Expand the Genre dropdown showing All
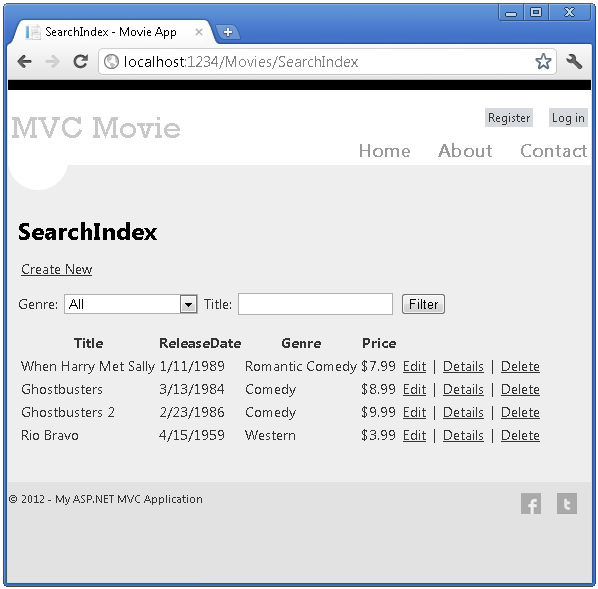598x589 pixels. click(x=130, y=304)
